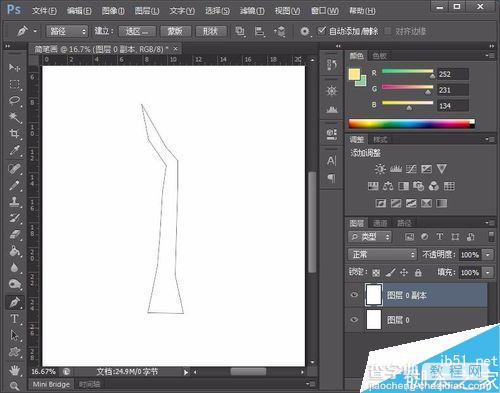Open the 文件(F) menu
Viewport: 500px width, 393px height.
pos(44,11)
